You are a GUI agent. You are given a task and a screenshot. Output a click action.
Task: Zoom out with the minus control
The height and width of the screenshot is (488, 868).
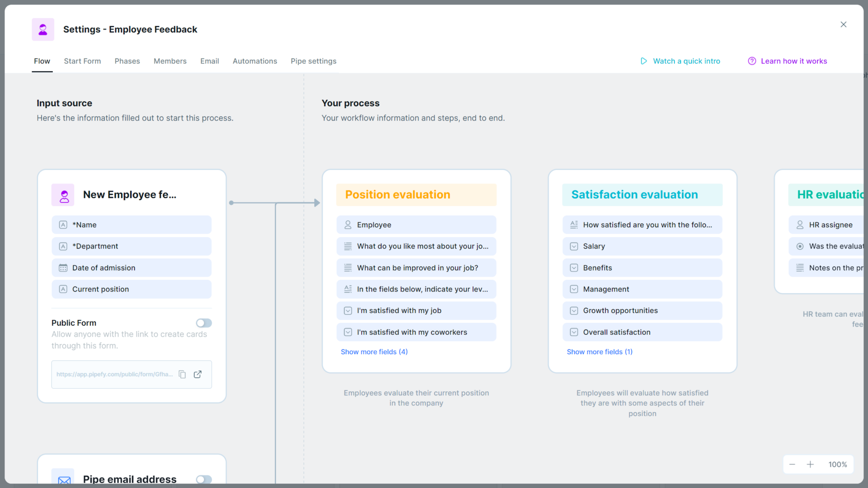pyautogui.click(x=792, y=464)
